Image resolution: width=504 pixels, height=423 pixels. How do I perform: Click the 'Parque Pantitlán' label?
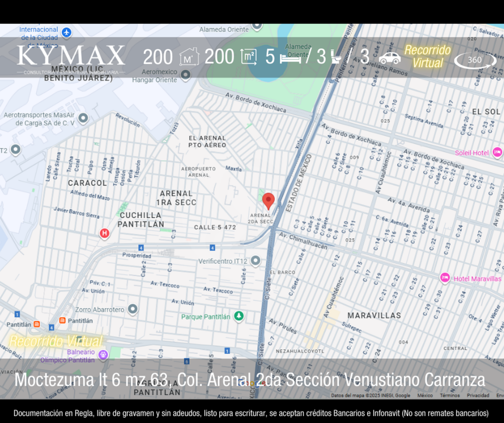coord(206,317)
